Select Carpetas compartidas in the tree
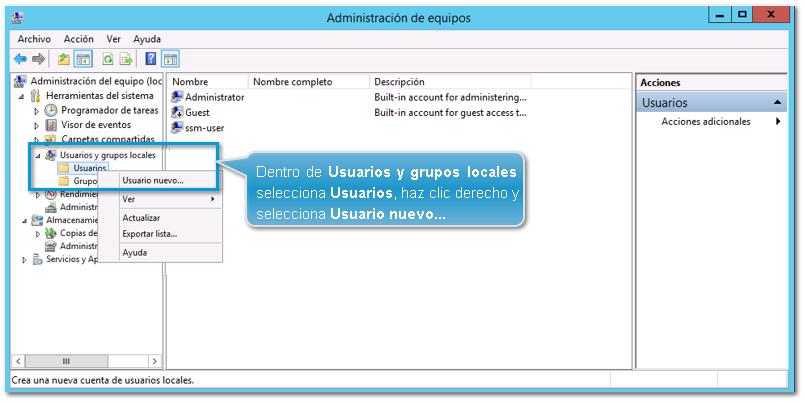804x402 pixels. (108, 139)
